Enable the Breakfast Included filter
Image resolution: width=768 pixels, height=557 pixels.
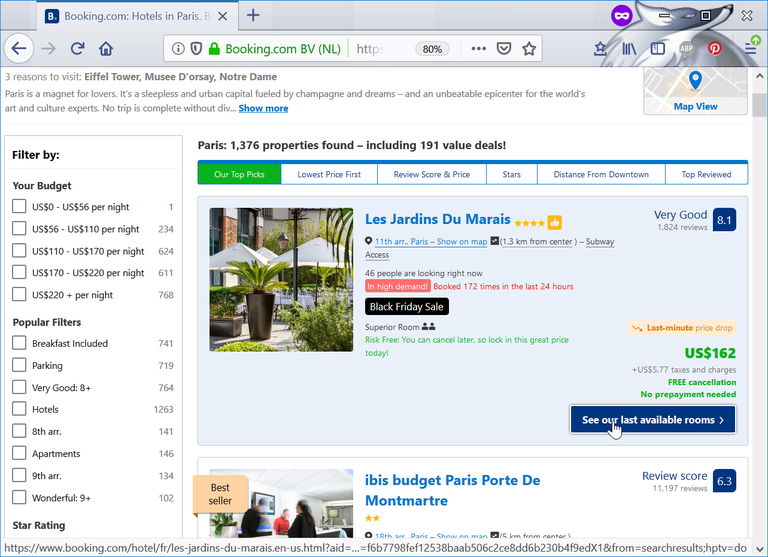pos(19,342)
